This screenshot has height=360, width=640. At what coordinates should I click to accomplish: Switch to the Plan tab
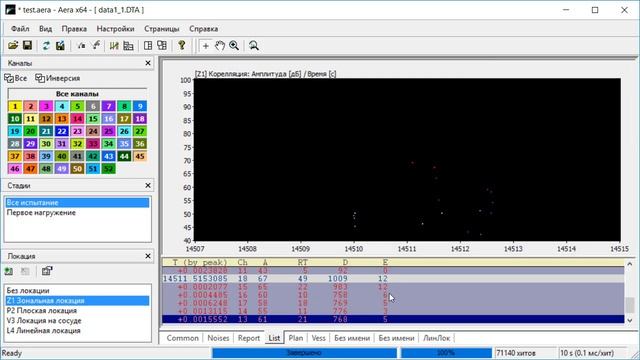click(x=296, y=338)
